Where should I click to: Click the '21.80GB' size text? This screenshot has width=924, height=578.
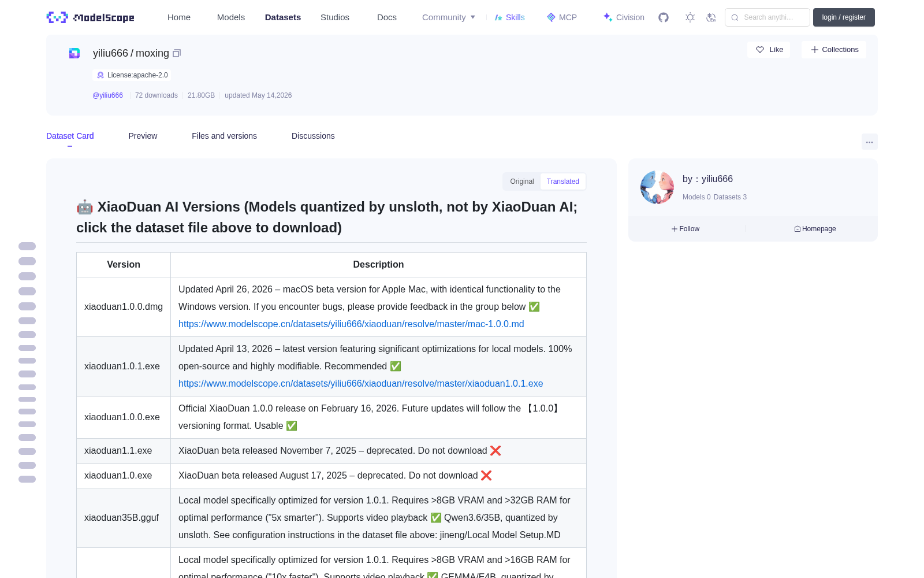[201, 95]
